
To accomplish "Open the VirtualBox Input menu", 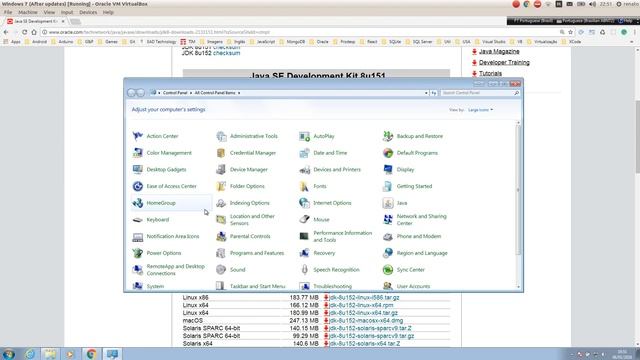I will click(x=67, y=12).
